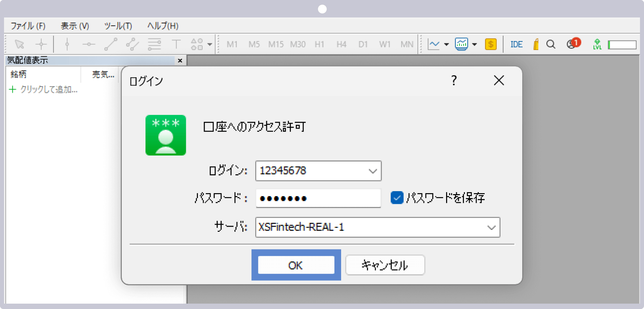
Task: Switch to M5 timeframe
Action: click(x=254, y=44)
